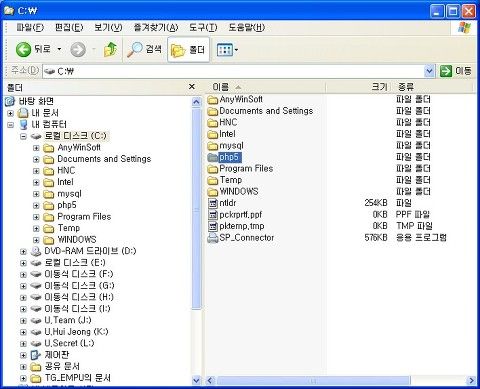The image size is (480, 389).
Task: Select the WINDOWS folder icon in file list
Action: point(212,192)
